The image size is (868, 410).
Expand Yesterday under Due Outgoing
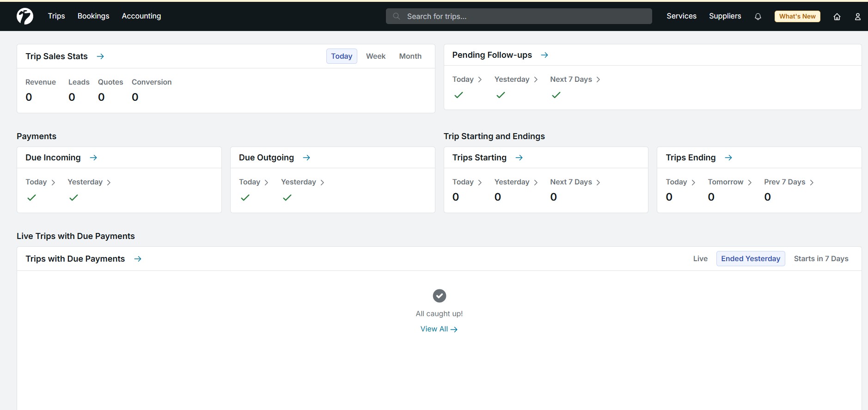pos(303,182)
